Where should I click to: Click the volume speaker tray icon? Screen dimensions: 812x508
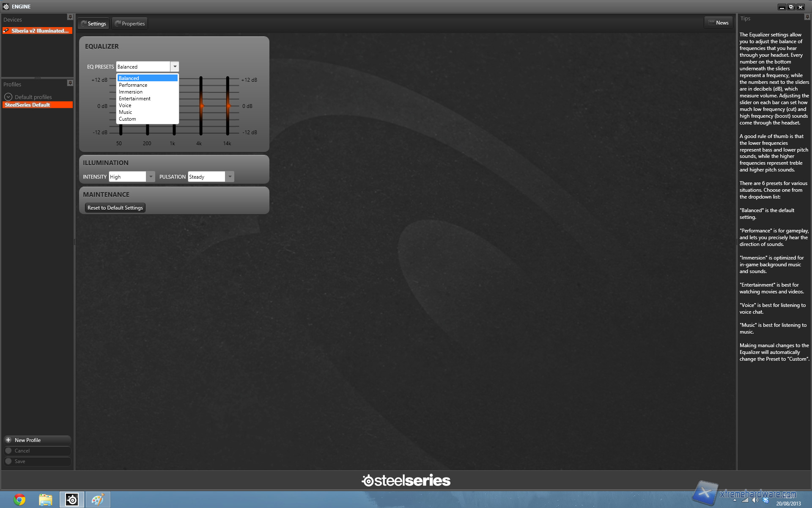(x=755, y=500)
